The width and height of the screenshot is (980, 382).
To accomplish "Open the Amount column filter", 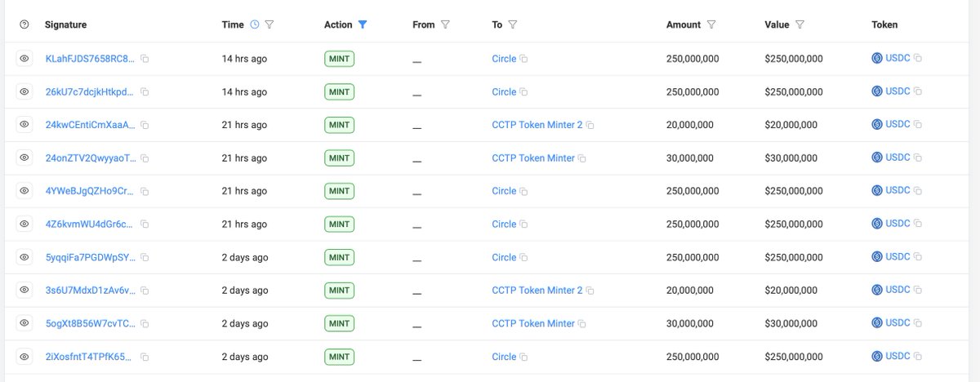I will pyautogui.click(x=711, y=24).
